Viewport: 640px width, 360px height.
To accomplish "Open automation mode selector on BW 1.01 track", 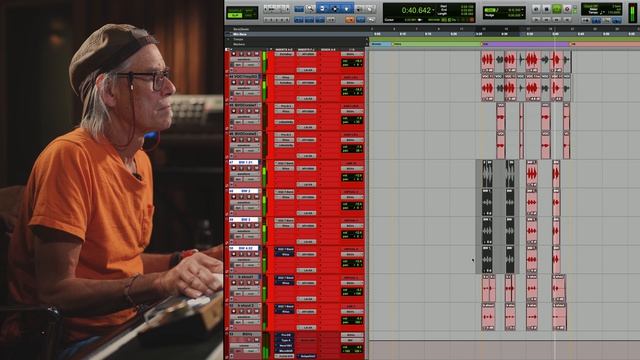I will point(251,179).
